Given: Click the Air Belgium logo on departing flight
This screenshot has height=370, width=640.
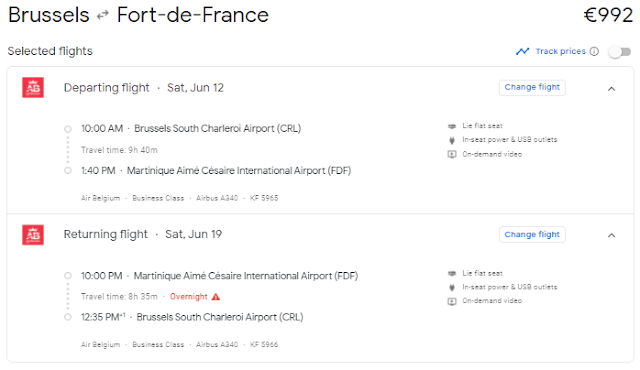Looking at the screenshot, I should click(33, 87).
